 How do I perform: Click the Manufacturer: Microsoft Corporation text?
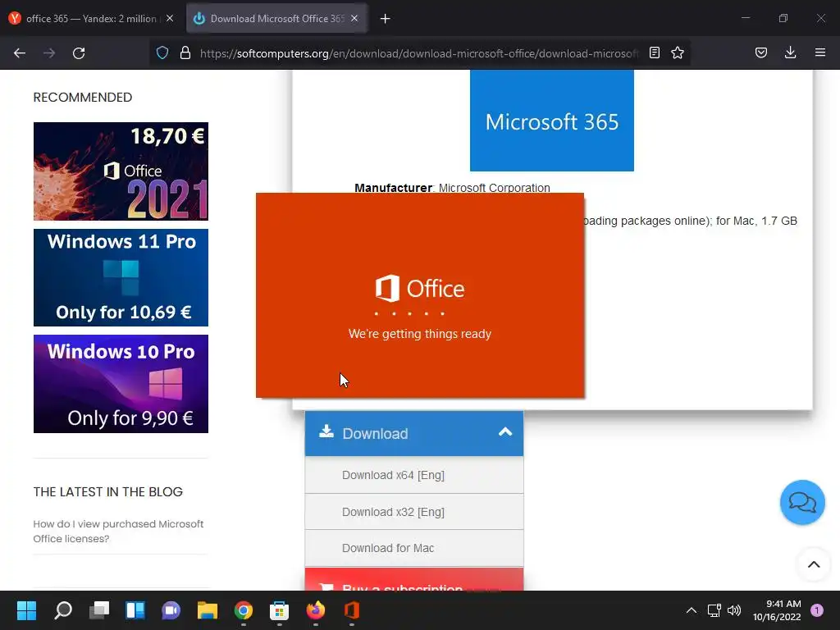(x=452, y=188)
